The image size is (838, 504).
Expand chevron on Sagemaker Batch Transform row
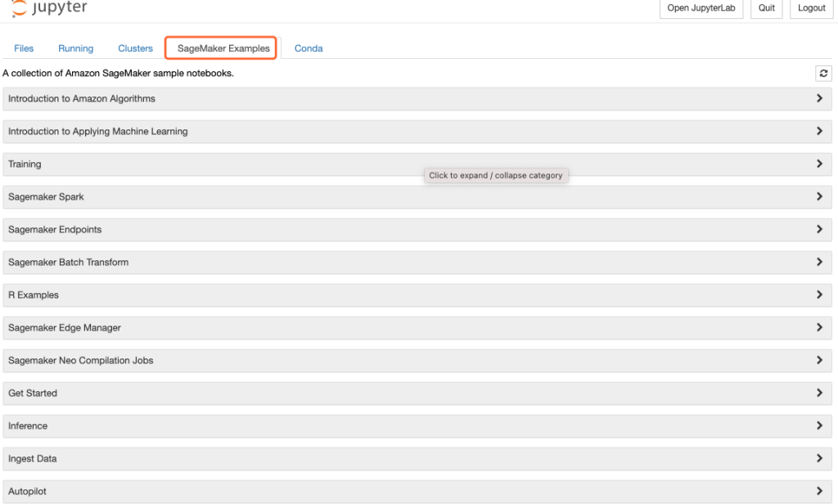819,262
